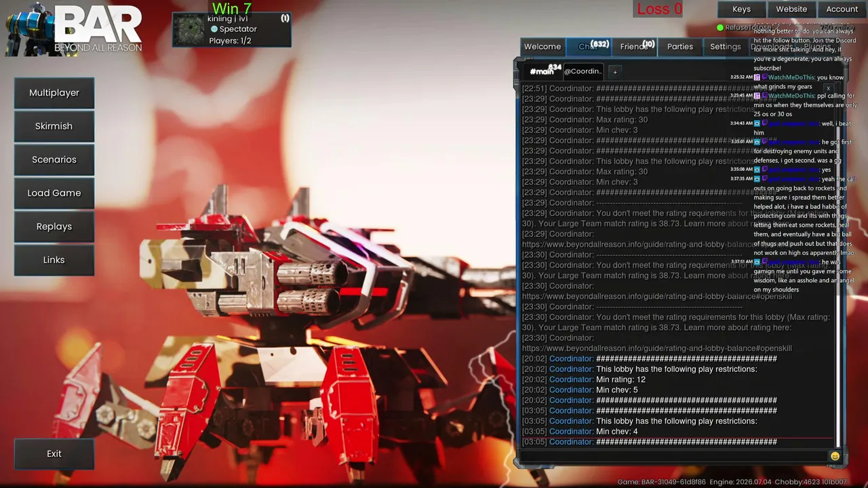This screenshot has height=488, width=868.
Task: Open the battle map thumbnail preview
Action: pos(190,30)
